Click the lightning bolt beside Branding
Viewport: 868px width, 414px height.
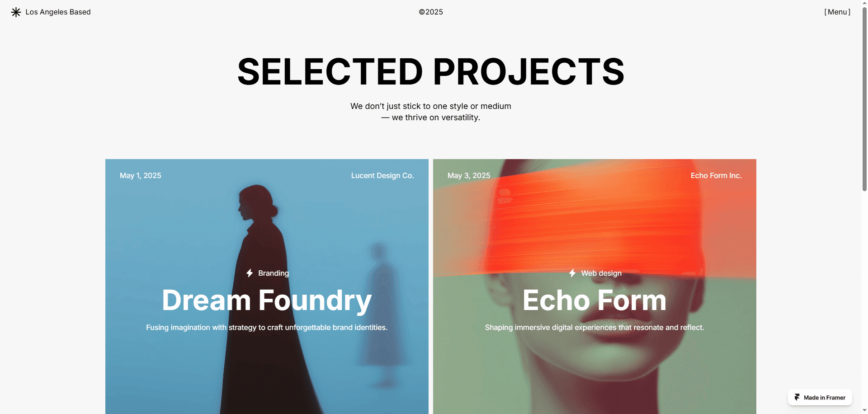point(250,273)
